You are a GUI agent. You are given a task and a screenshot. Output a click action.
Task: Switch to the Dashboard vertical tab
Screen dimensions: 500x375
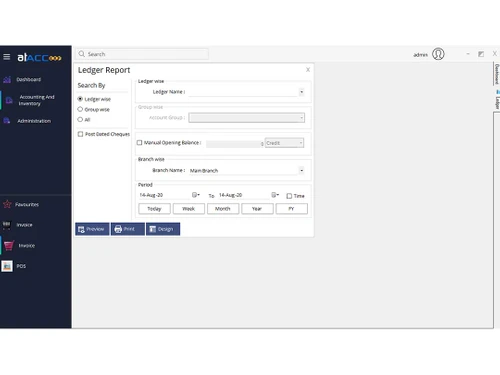pos(497,74)
